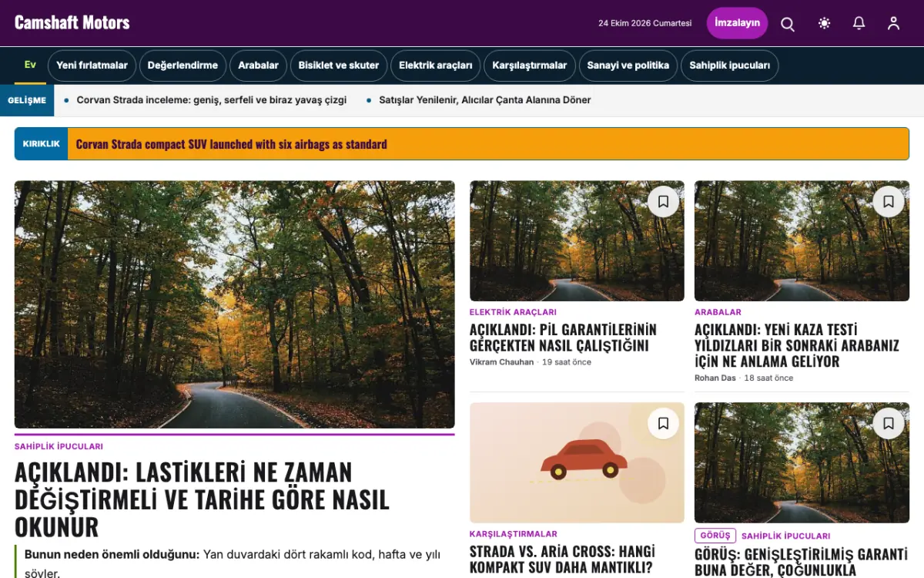
Task: Click the Elektrik Araçları category label on card
Action: pyautogui.click(x=513, y=312)
